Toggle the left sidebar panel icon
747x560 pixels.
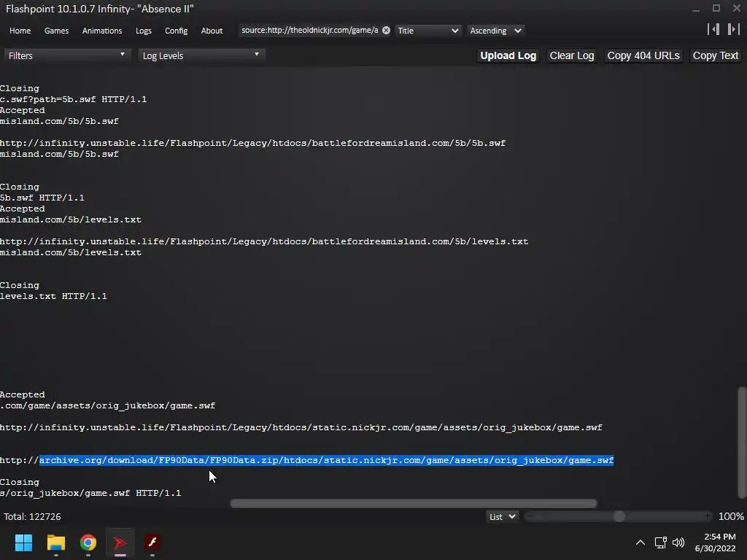[713, 29]
